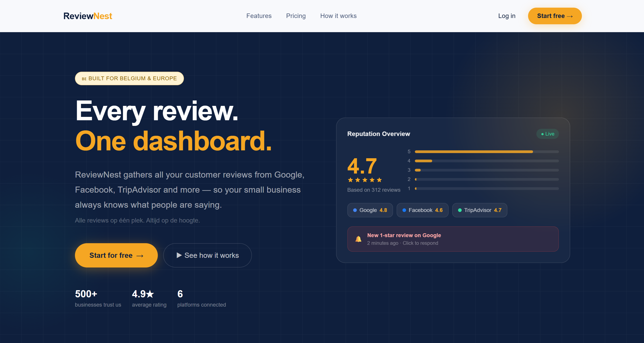
Task: Click the 4-star rating bar
Action: 486,161
